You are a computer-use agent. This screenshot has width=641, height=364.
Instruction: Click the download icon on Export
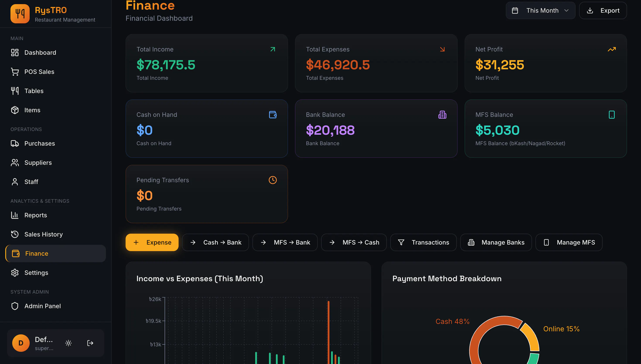pos(590,10)
